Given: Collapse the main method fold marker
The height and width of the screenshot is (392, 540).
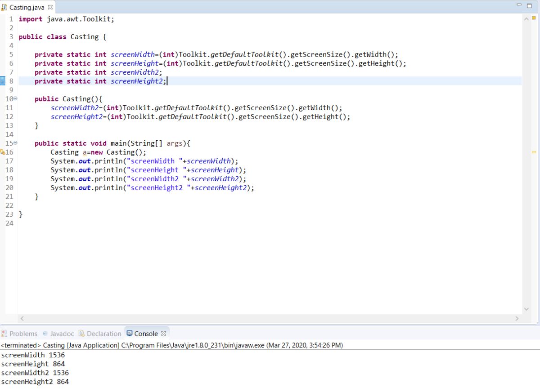Looking at the screenshot, I should click(x=15, y=143).
